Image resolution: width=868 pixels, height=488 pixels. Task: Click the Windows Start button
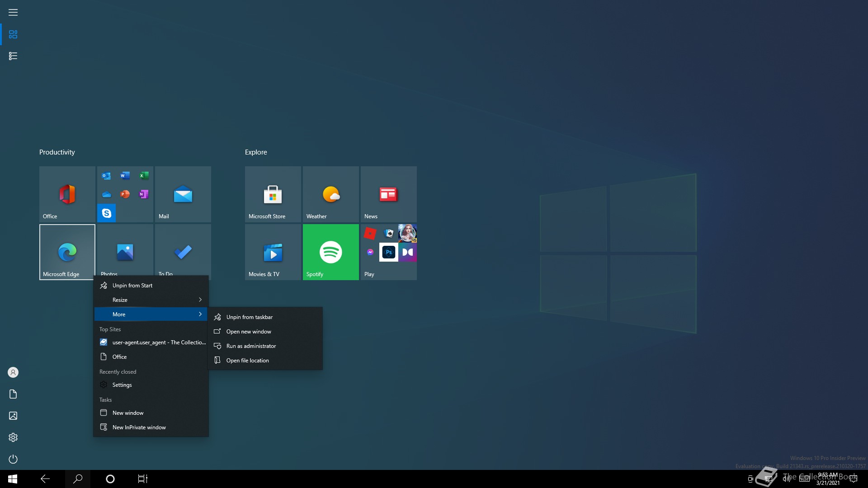(x=13, y=479)
